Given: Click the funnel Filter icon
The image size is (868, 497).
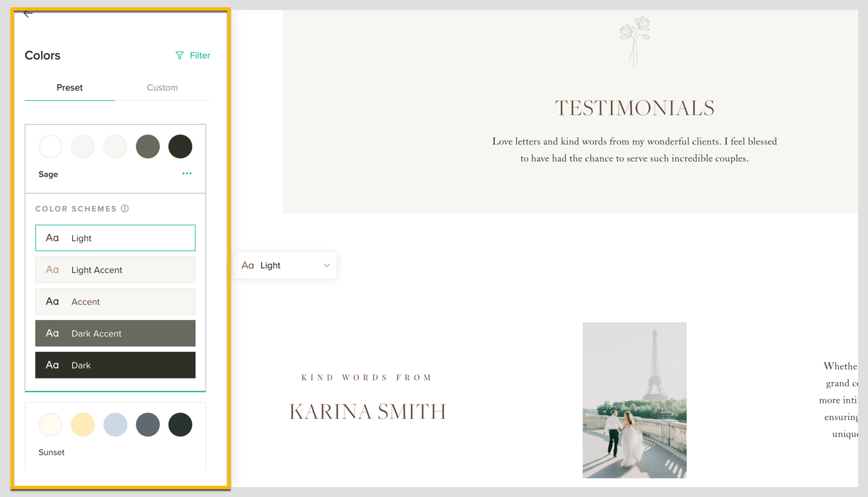Looking at the screenshot, I should [180, 56].
